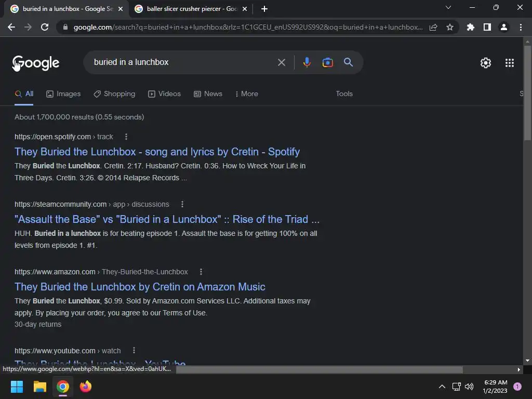Open network status tray icon
Image resolution: width=532 pixels, height=399 pixels.
(x=456, y=387)
